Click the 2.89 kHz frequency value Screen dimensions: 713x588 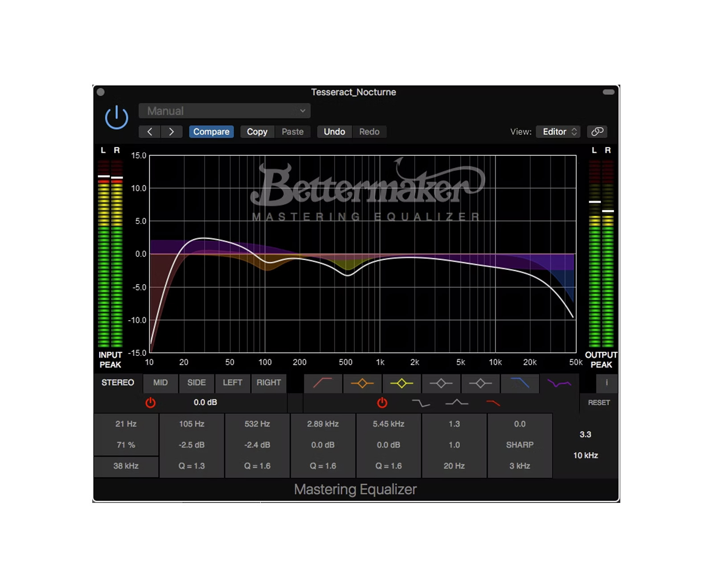[x=323, y=424]
